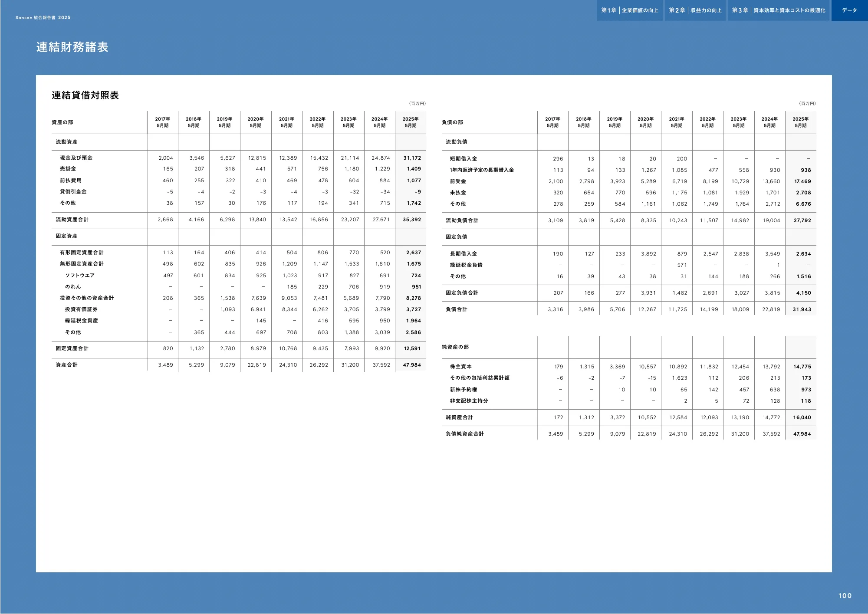Switch to 第2章 収益力の向上 tab
This screenshot has width=868, height=614.
[695, 10]
